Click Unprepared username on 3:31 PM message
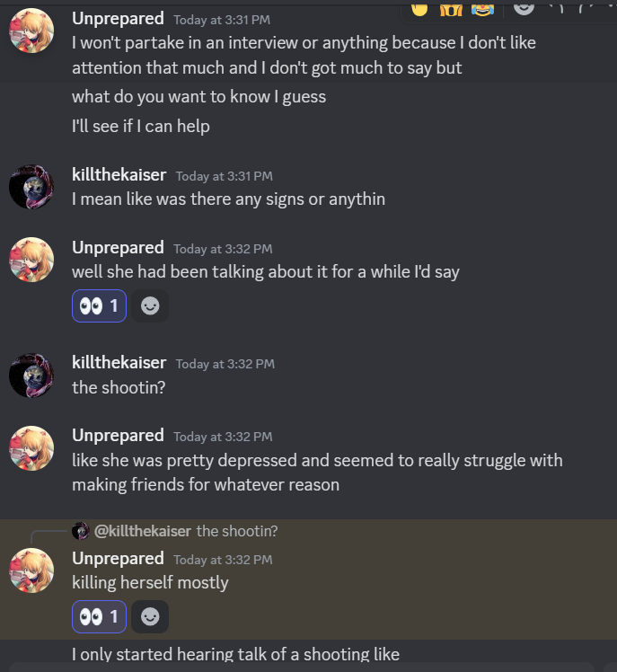 coord(118,19)
